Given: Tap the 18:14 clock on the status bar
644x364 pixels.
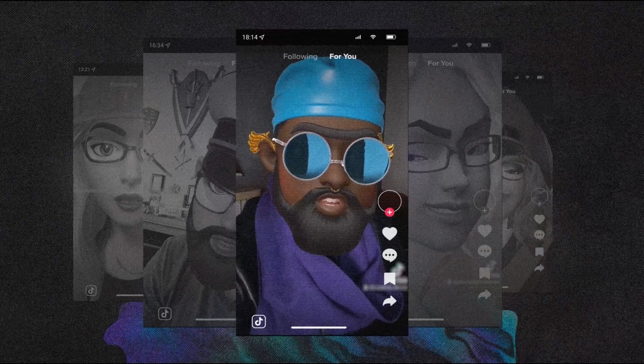Looking at the screenshot, I should tap(250, 37).
